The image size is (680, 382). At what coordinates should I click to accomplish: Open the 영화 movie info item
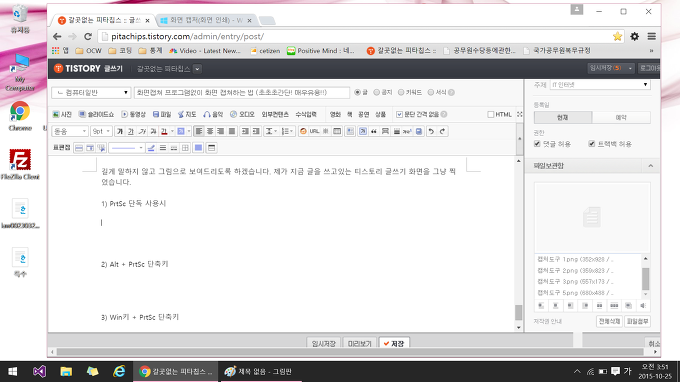[x=335, y=114]
